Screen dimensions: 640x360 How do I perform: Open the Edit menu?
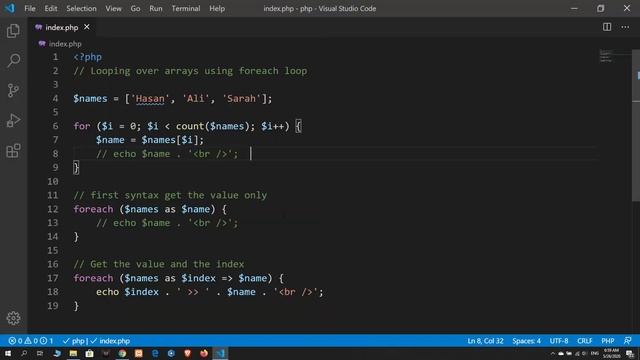pyautogui.click(x=51, y=8)
